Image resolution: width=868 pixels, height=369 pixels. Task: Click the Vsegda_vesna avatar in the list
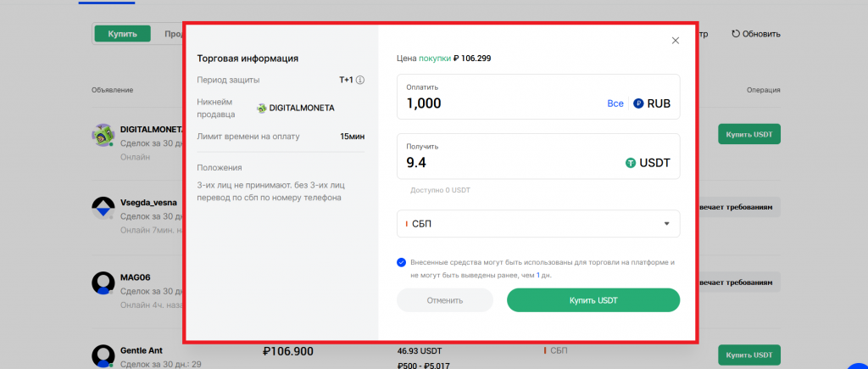click(103, 209)
